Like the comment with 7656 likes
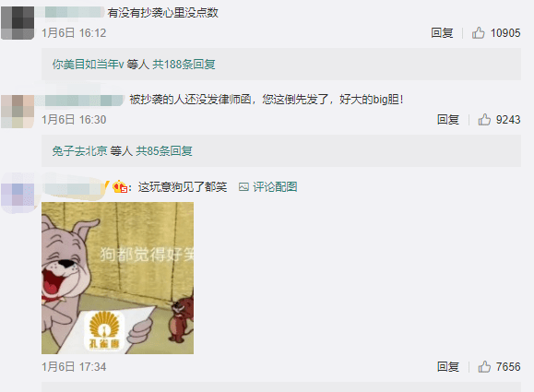This screenshot has width=534, height=392. 484,367
